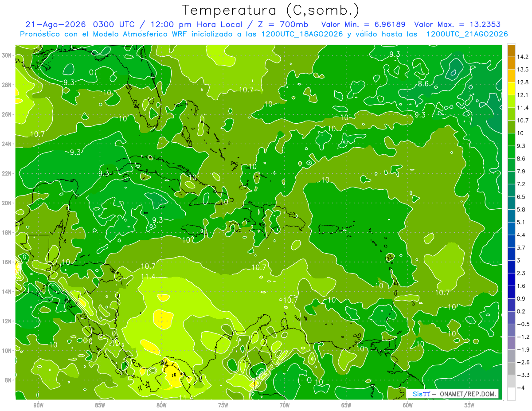This screenshot has width=532, height=411.
Task: Click the '85W' longitude axis label
Action: 100,405
